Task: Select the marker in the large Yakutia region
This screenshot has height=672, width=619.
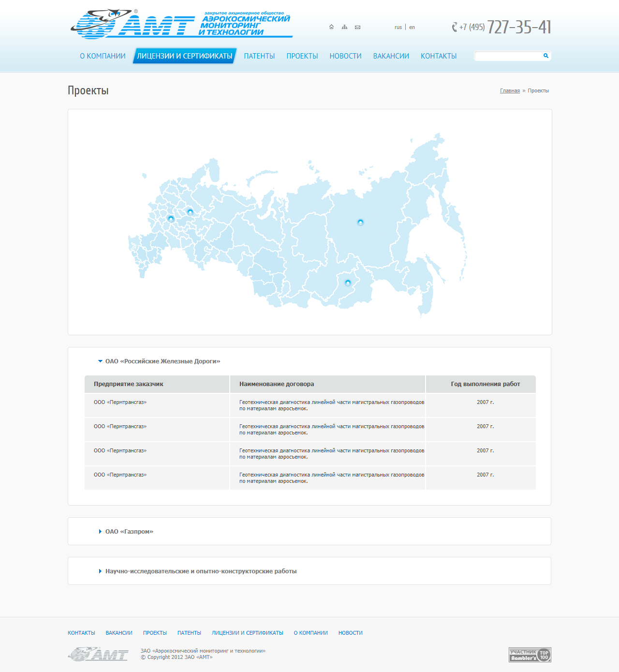Action: tap(360, 222)
